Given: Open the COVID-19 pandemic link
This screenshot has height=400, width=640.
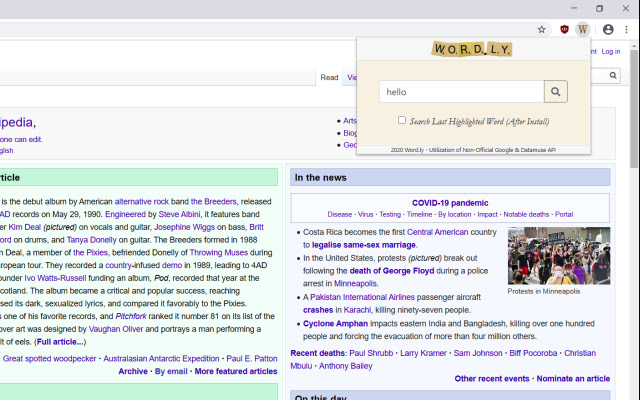Looking at the screenshot, I should click(450, 202).
